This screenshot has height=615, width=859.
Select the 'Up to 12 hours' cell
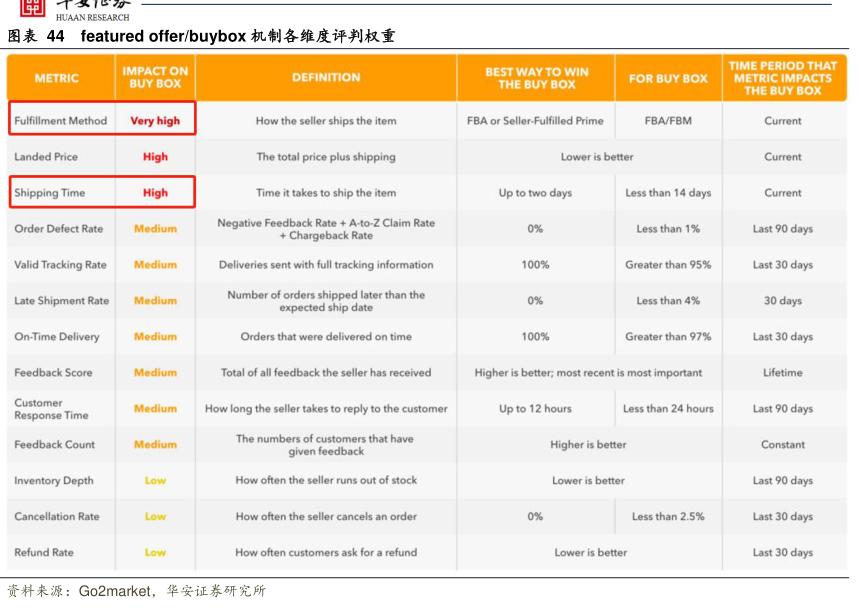click(x=535, y=409)
